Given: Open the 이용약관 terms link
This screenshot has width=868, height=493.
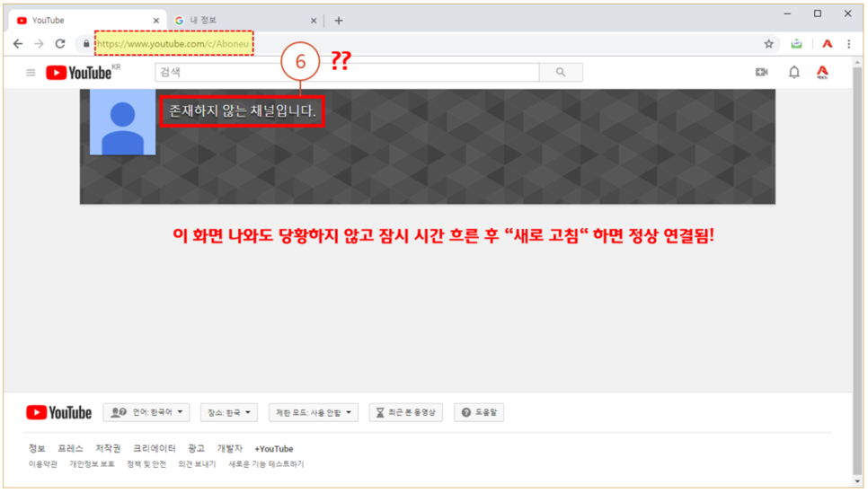Looking at the screenshot, I should coord(42,464).
